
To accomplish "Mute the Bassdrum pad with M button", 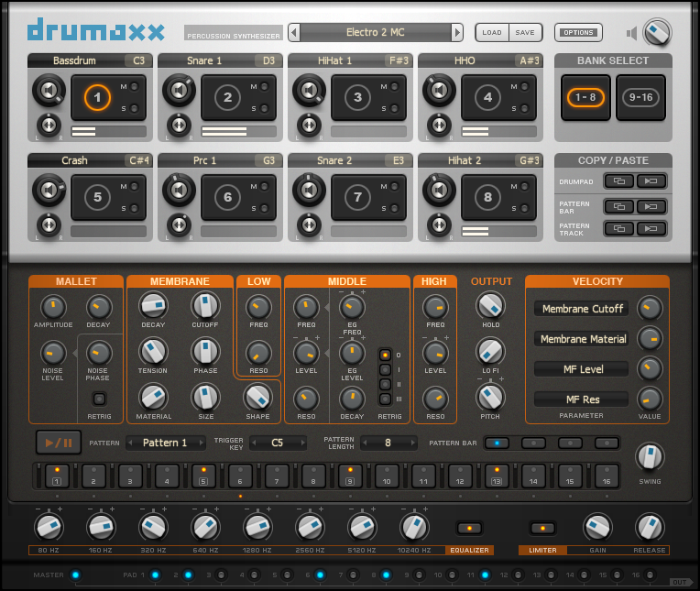I will (x=136, y=86).
